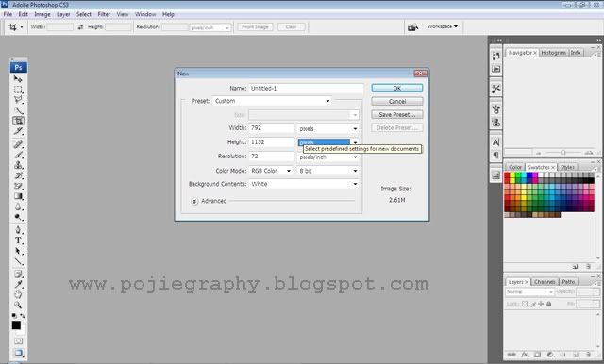Click OK in New dialog
Viewport: 604px width, 364px height.
[x=397, y=88]
